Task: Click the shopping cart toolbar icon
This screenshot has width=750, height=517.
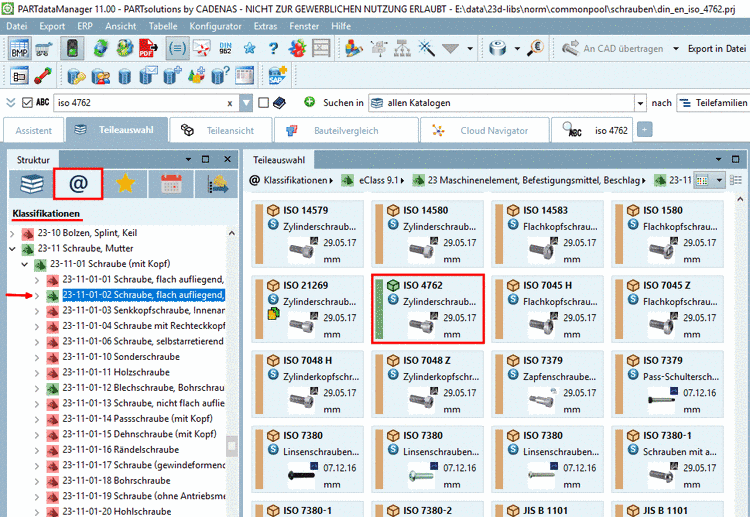Action: click(44, 49)
